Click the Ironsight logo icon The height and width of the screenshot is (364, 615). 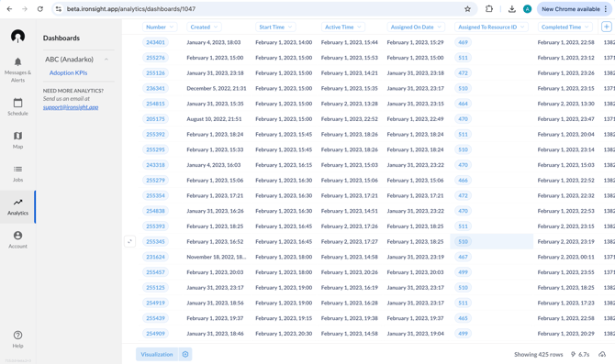[17, 37]
